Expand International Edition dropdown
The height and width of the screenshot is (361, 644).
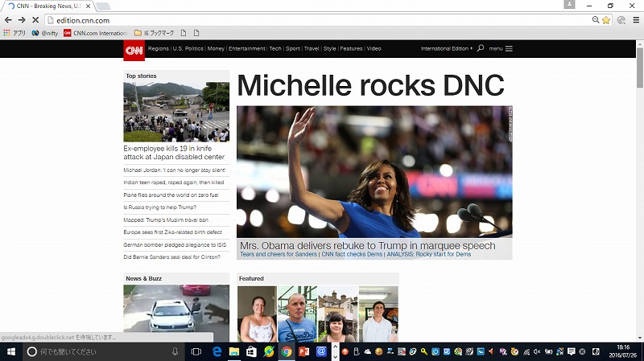pyautogui.click(x=447, y=48)
